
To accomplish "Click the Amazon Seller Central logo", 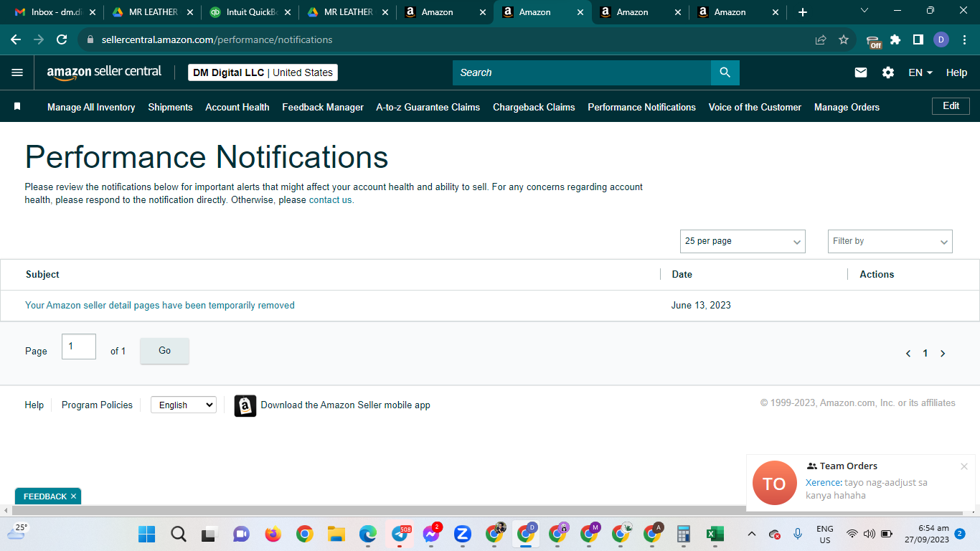I will [x=104, y=72].
